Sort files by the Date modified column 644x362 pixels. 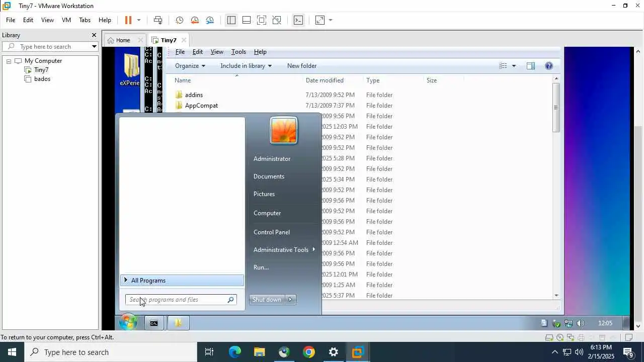tap(325, 80)
